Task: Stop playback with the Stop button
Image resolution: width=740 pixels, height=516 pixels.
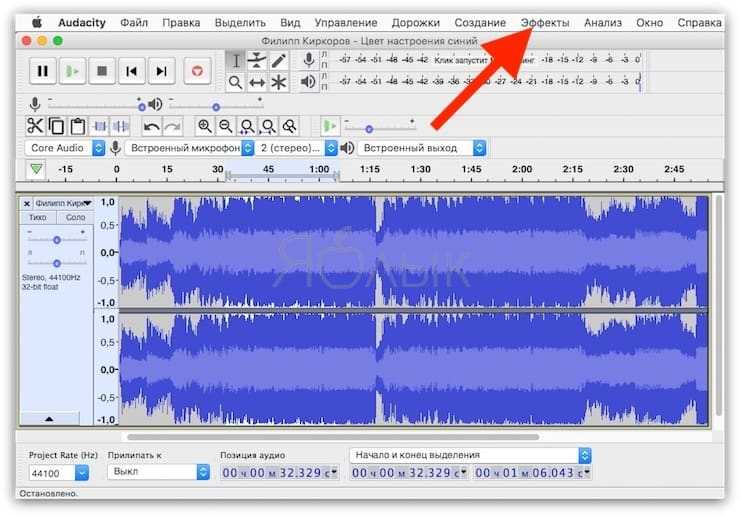Action: coord(102,71)
